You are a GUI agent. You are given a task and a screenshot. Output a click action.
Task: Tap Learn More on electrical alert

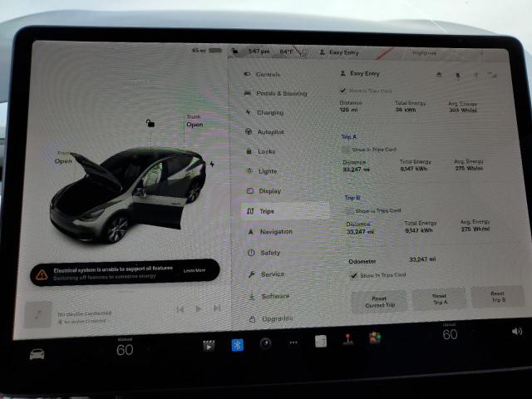195,270
